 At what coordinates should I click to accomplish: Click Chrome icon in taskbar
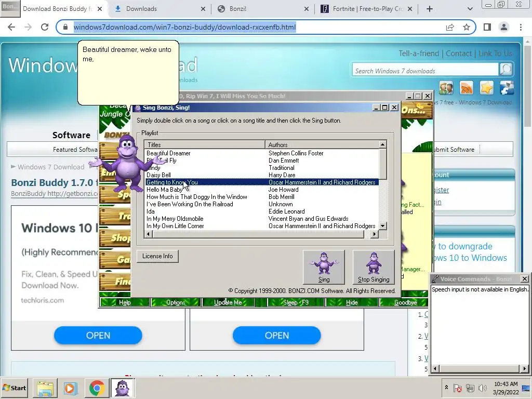97,388
